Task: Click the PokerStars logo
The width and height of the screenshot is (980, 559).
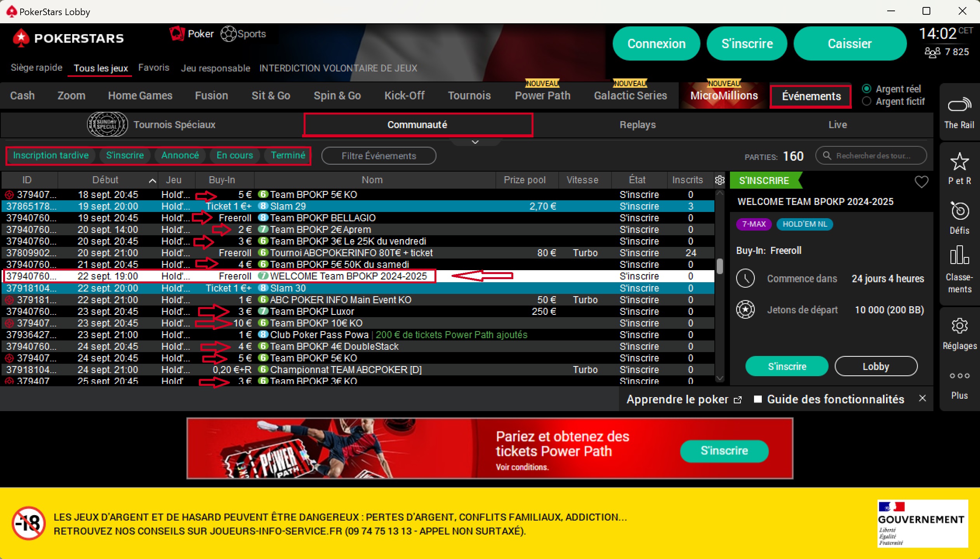Action: (68, 38)
